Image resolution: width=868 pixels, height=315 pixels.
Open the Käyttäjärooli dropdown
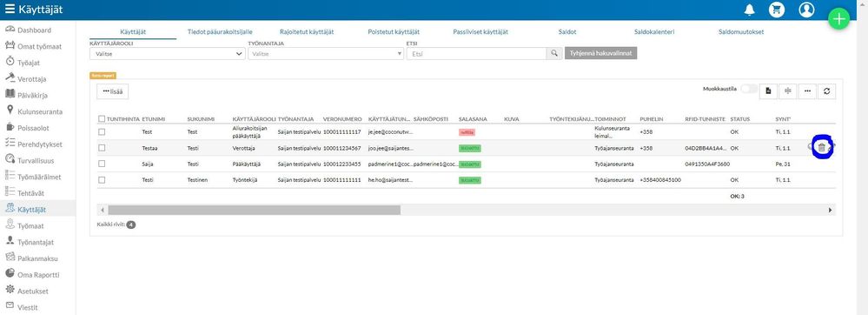(x=167, y=53)
